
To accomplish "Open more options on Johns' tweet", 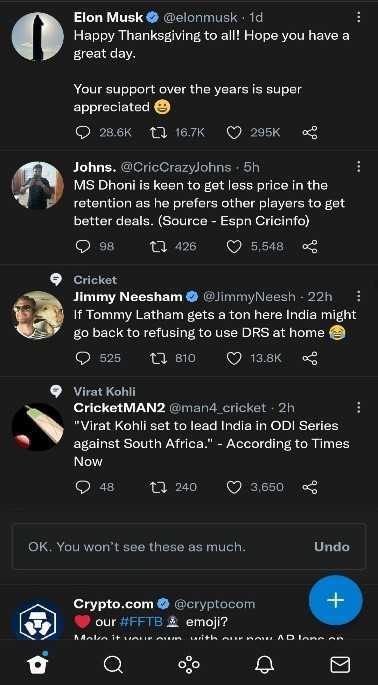I will [358, 166].
